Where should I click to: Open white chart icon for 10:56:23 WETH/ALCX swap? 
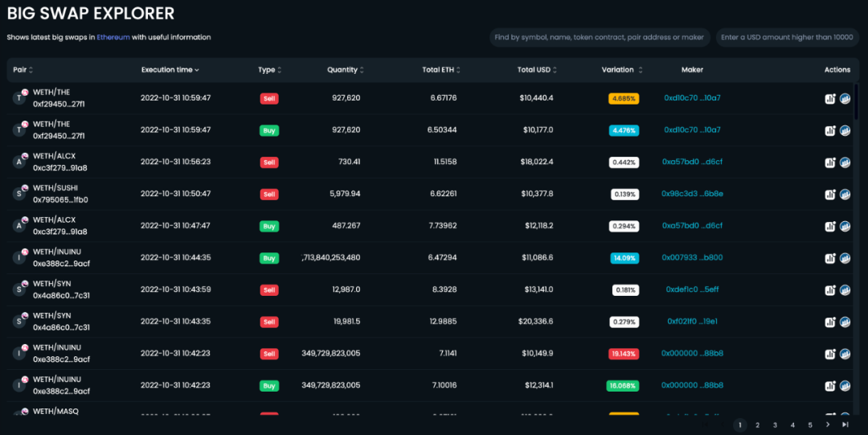point(830,162)
